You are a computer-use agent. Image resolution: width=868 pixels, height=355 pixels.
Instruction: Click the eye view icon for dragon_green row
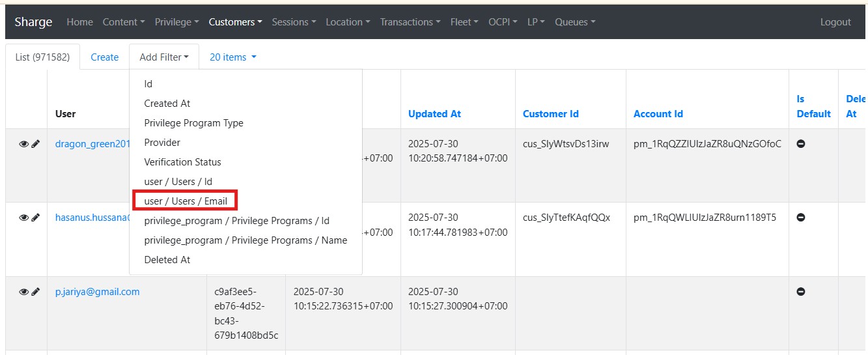click(23, 144)
